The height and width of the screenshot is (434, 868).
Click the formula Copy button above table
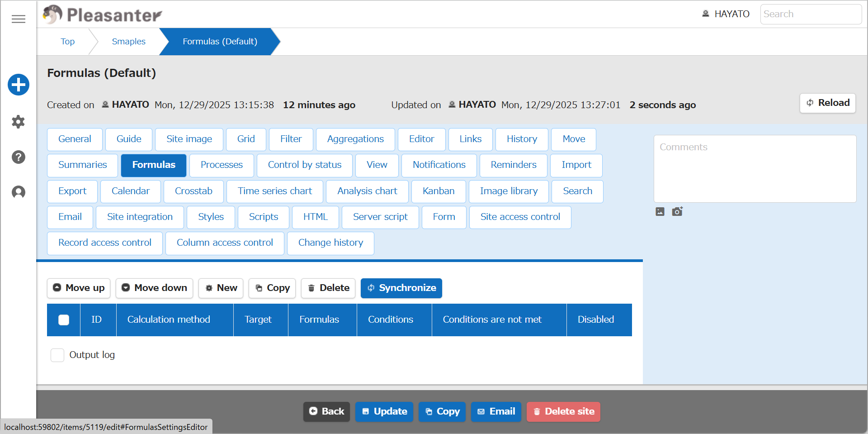[x=272, y=288]
